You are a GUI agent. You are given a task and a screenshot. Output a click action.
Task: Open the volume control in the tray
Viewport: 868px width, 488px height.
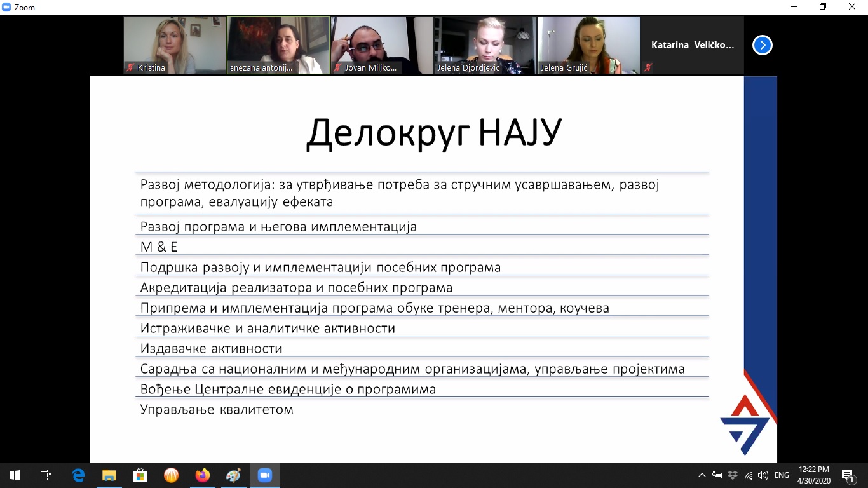click(x=763, y=475)
